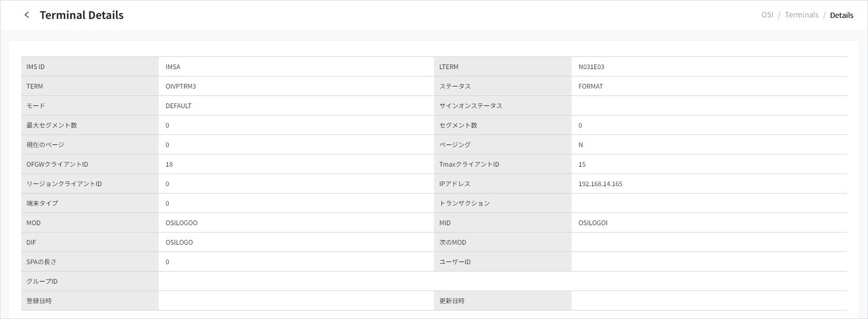This screenshot has height=319, width=868.
Task: Click the サインオンステータス field label
Action: tap(471, 106)
